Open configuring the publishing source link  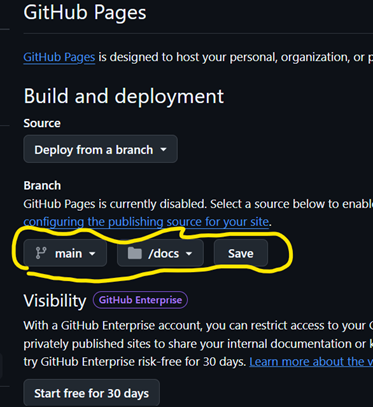pyautogui.click(x=146, y=222)
